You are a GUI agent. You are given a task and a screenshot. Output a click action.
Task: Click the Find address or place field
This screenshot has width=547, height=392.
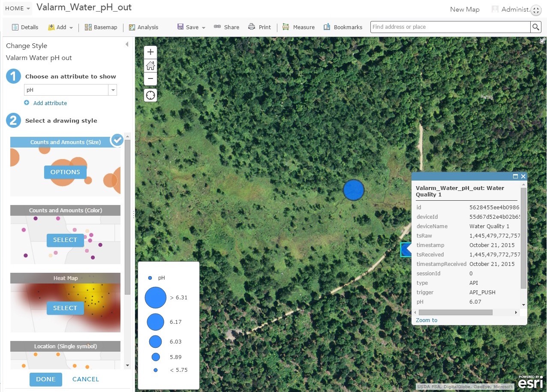pos(450,27)
